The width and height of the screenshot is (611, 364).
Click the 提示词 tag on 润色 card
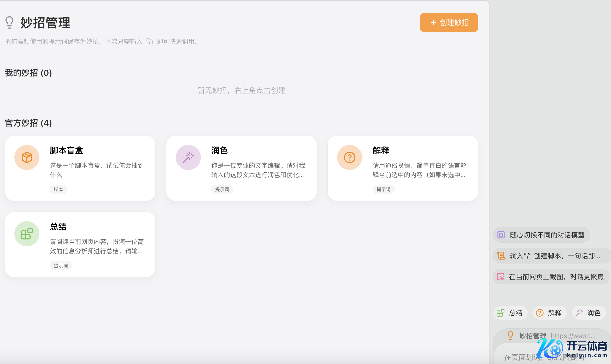222,189
